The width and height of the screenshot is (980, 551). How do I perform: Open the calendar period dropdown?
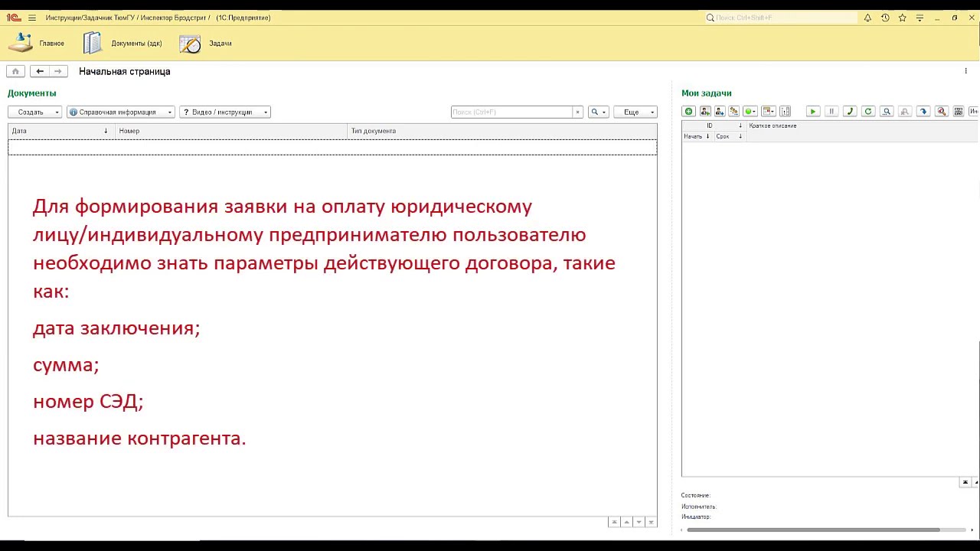pyautogui.click(x=769, y=112)
